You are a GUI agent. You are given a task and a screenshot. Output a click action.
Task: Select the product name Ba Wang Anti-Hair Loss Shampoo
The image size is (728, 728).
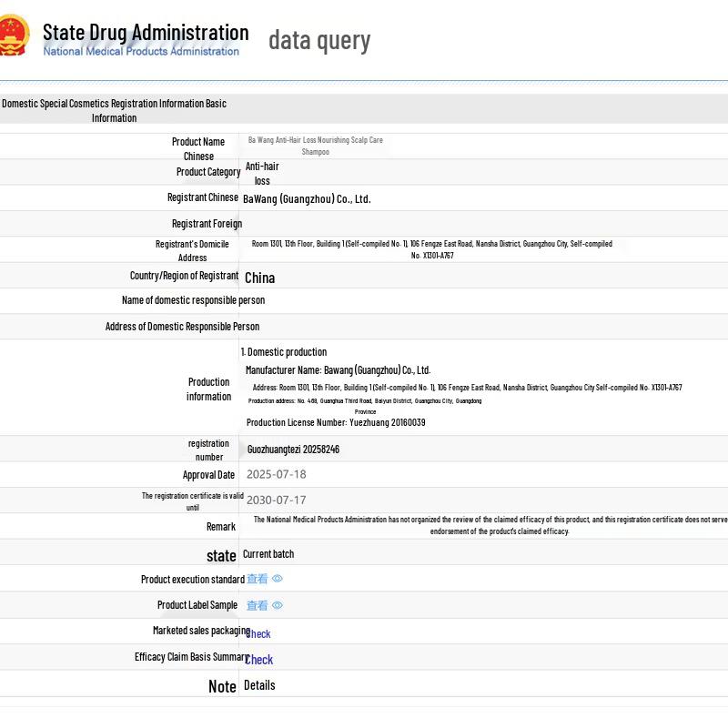316,146
